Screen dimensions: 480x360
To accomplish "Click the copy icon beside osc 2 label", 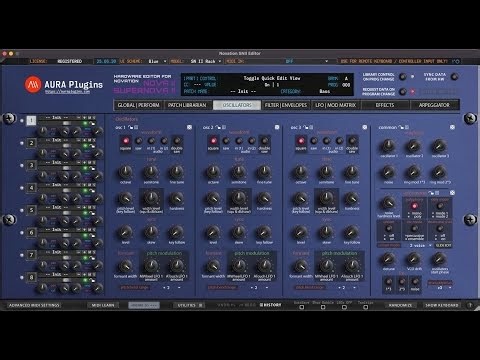I will coord(224,127).
